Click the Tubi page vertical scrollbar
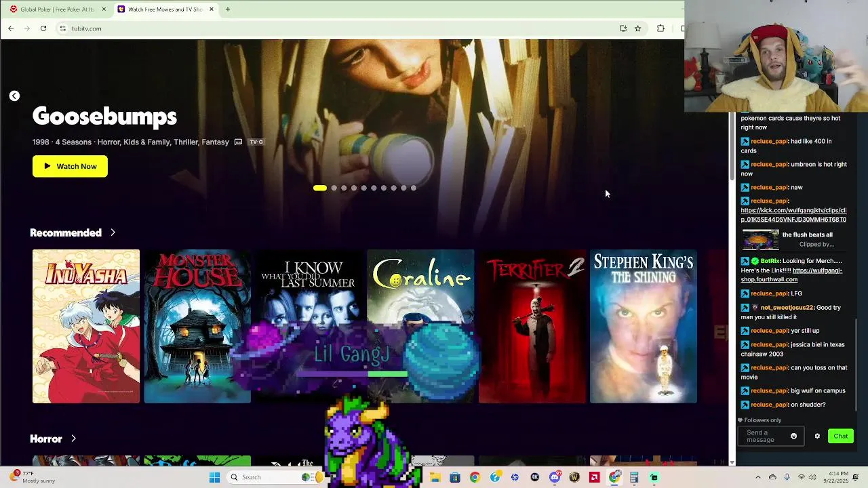 [x=732, y=146]
